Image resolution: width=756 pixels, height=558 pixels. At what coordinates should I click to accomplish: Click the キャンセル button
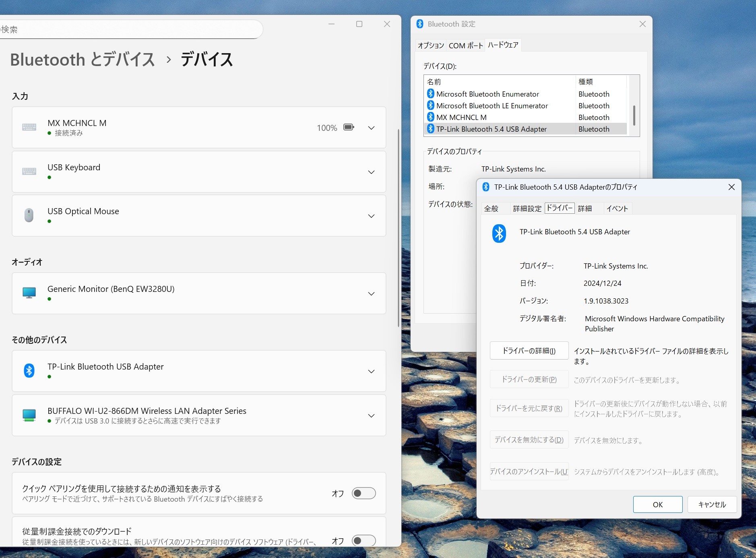[712, 504]
